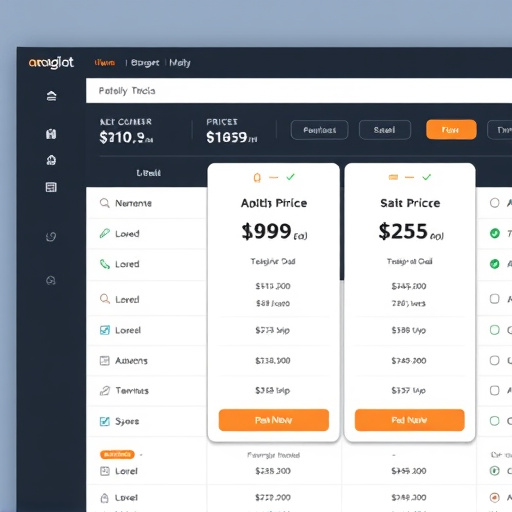Screen dimensions: 512x512
Task: Click the orange card icon on Salt Price card
Action: [393, 177]
